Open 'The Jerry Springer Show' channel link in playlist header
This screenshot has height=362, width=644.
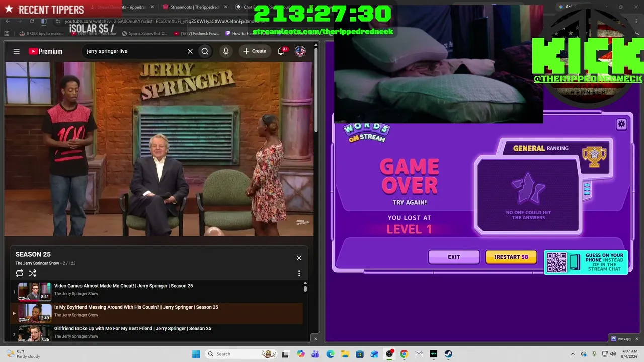[37, 263]
